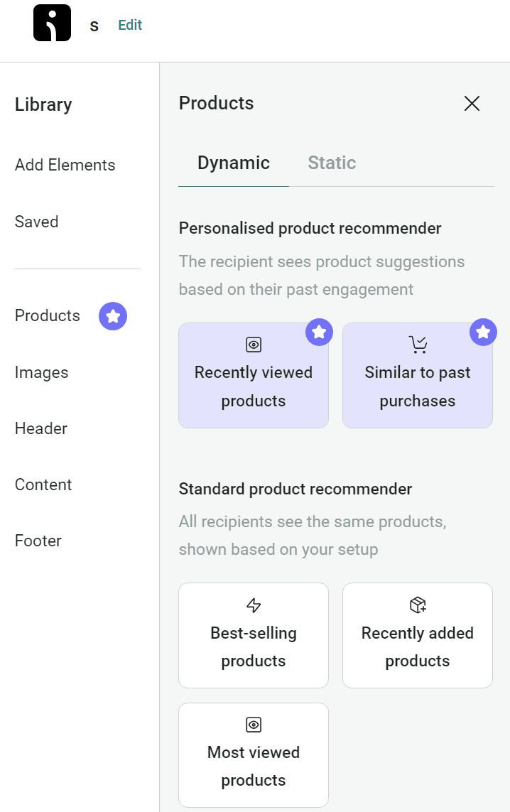This screenshot has width=510, height=812.
Task: Click the star badge next to Products
Action: click(x=112, y=315)
